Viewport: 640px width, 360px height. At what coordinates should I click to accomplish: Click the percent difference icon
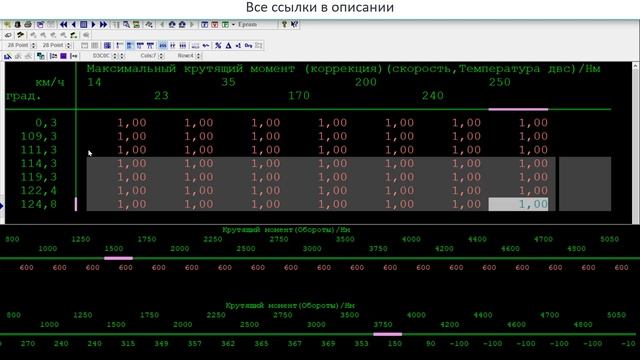[x=218, y=45]
